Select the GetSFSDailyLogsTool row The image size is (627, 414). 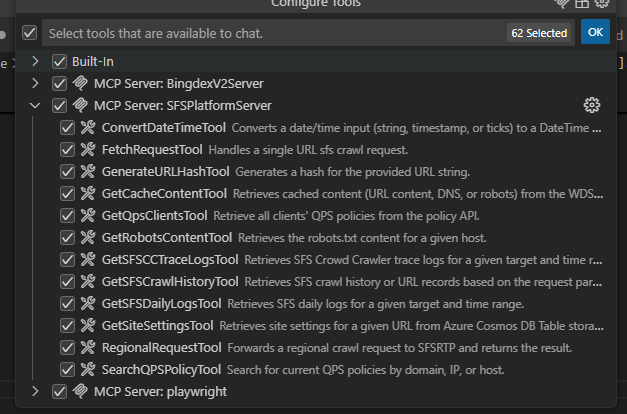pyautogui.click(x=316, y=304)
